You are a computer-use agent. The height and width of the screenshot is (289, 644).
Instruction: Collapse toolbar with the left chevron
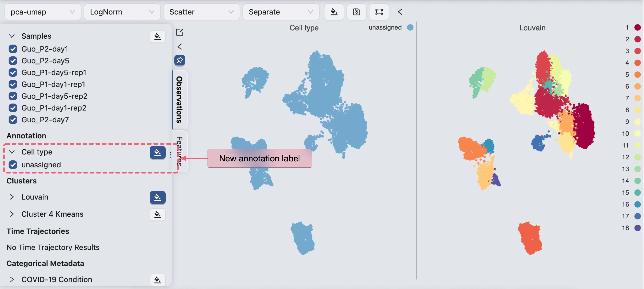(400, 12)
